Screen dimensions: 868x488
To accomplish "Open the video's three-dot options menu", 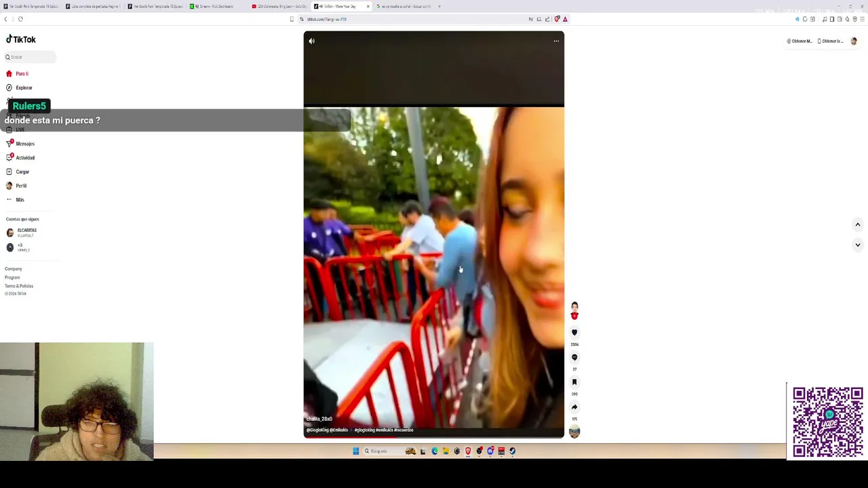I will (x=556, y=41).
